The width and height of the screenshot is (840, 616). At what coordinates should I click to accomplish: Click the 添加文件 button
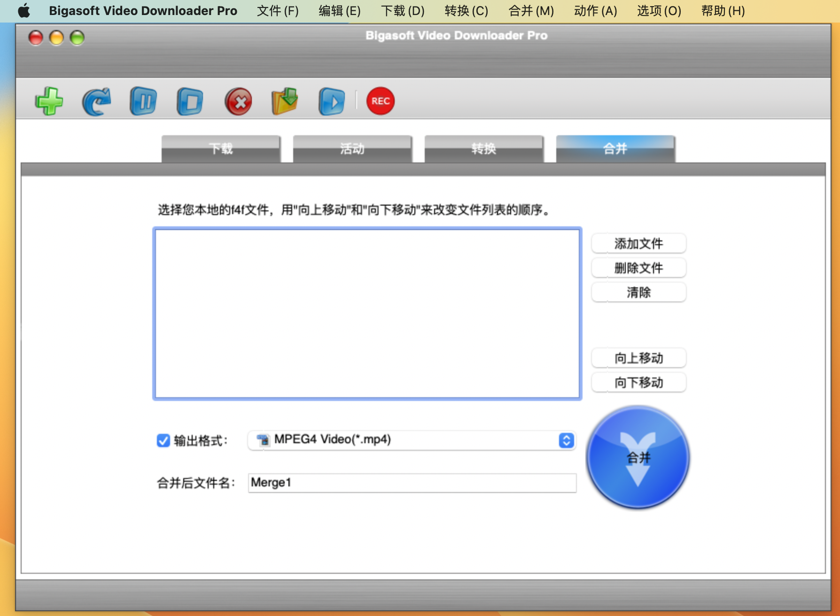[x=638, y=243]
